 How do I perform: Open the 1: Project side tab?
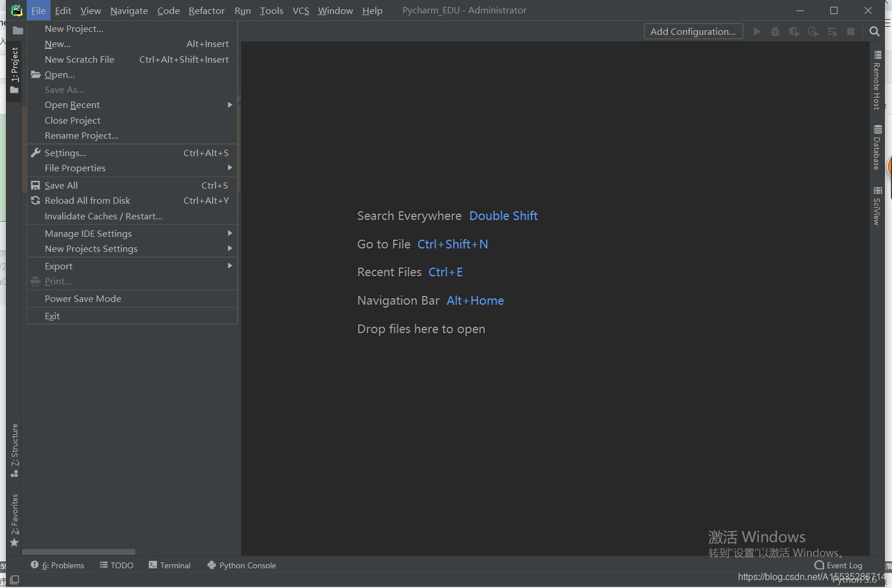coord(15,71)
